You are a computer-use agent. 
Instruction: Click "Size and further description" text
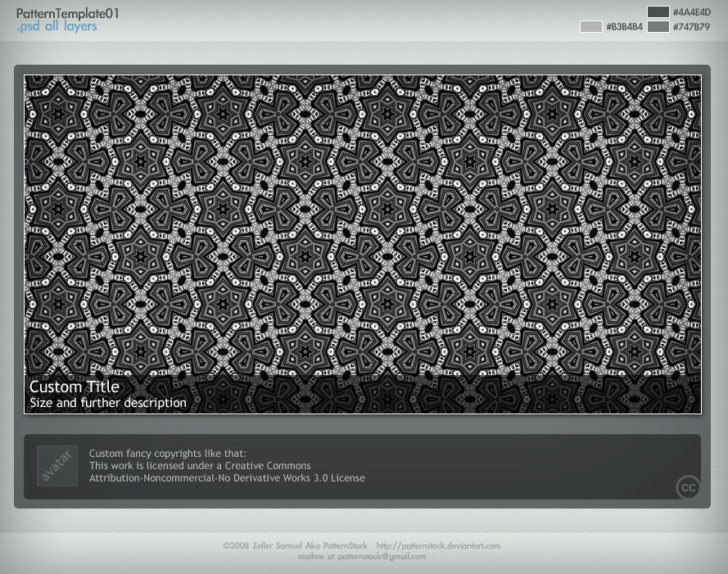108,403
